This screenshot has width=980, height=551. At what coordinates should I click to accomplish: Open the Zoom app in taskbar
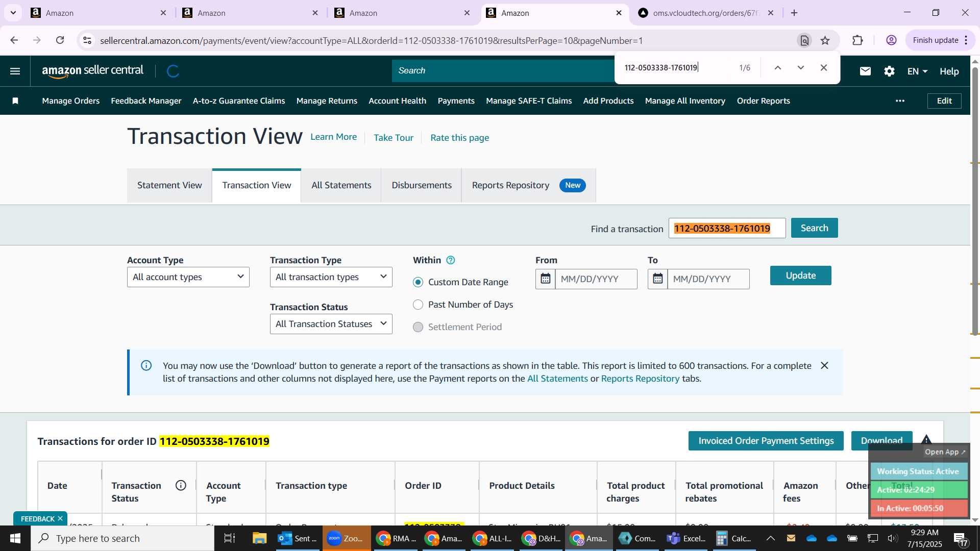346,538
